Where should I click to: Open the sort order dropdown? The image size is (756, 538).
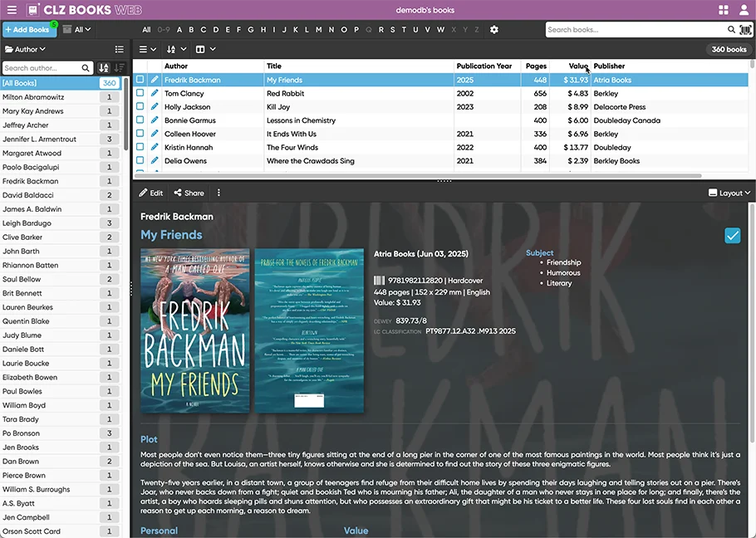(x=176, y=49)
